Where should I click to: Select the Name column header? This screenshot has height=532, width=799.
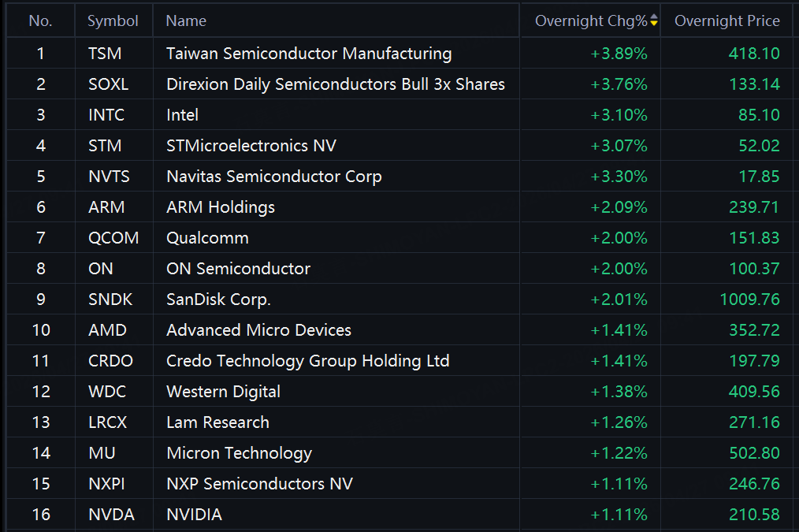(x=186, y=21)
